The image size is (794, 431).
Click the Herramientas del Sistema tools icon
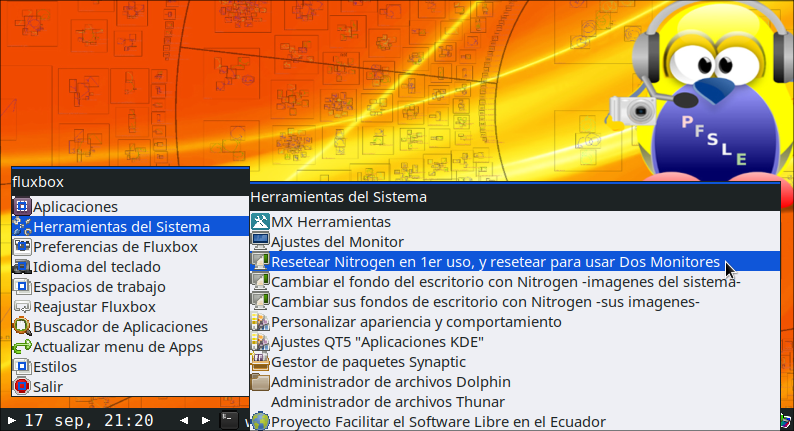[22, 226]
